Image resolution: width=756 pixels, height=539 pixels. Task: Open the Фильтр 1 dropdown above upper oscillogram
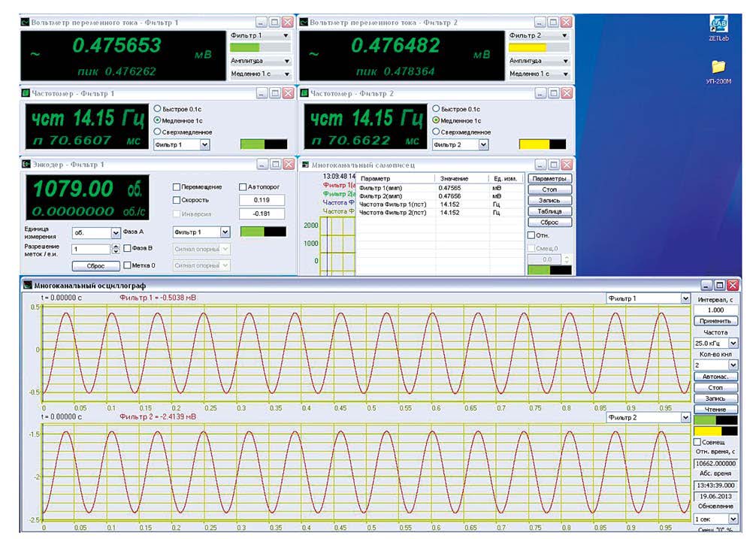(x=648, y=298)
